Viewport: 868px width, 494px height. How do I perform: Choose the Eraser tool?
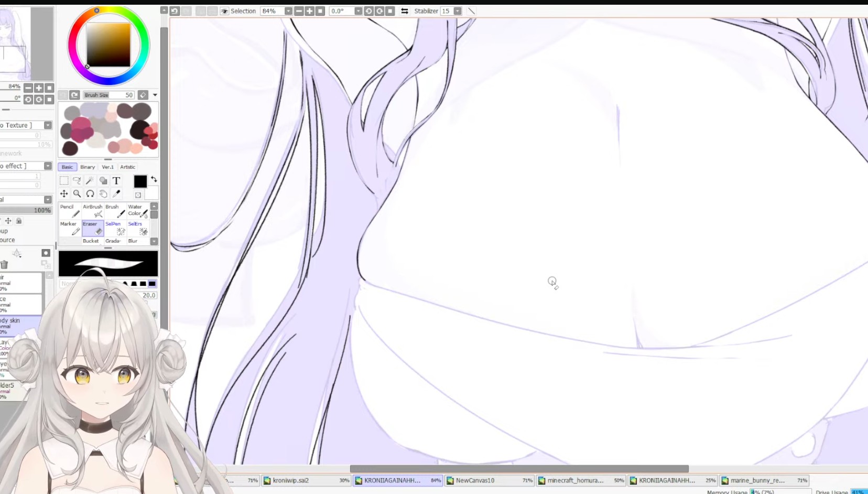click(x=93, y=228)
